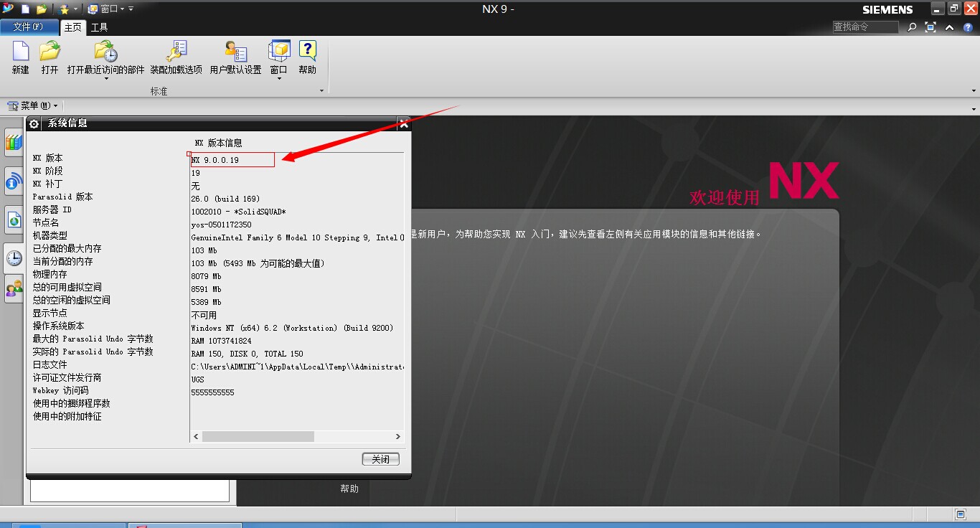This screenshot has width=980, height=528.
Task: Click in the 查找命令 search field
Action: pos(865,27)
